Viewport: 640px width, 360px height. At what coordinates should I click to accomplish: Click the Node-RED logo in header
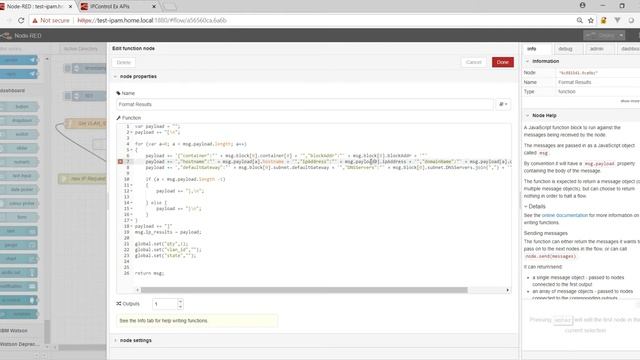[x=7, y=36]
